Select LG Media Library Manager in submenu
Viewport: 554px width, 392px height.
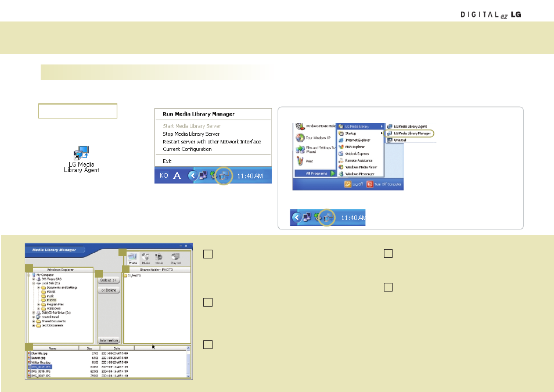point(409,133)
